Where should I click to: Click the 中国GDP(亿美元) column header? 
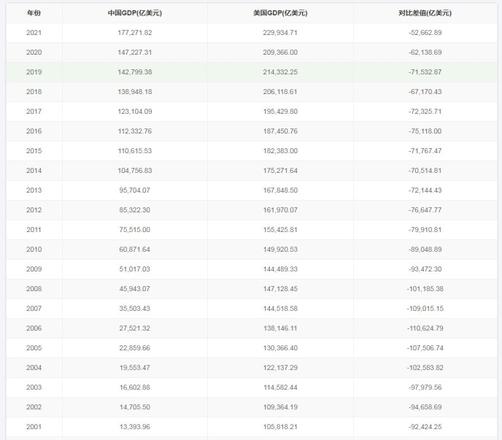[135, 13]
